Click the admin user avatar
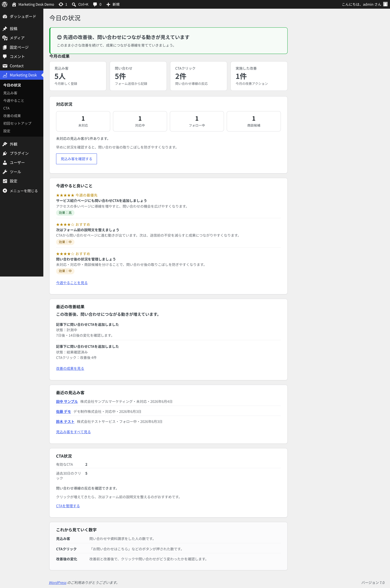This screenshot has width=390, height=588. coord(385,4)
